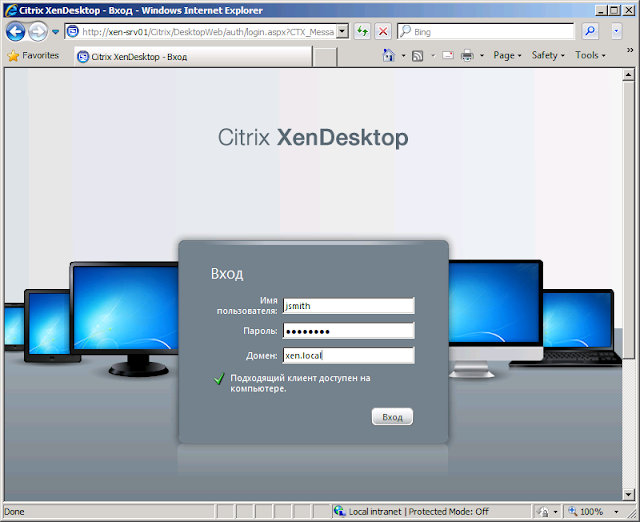Expand the address bar history dropdown
Image resolution: width=640 pixels, height=522 pixels.
(x=343, y=31)
